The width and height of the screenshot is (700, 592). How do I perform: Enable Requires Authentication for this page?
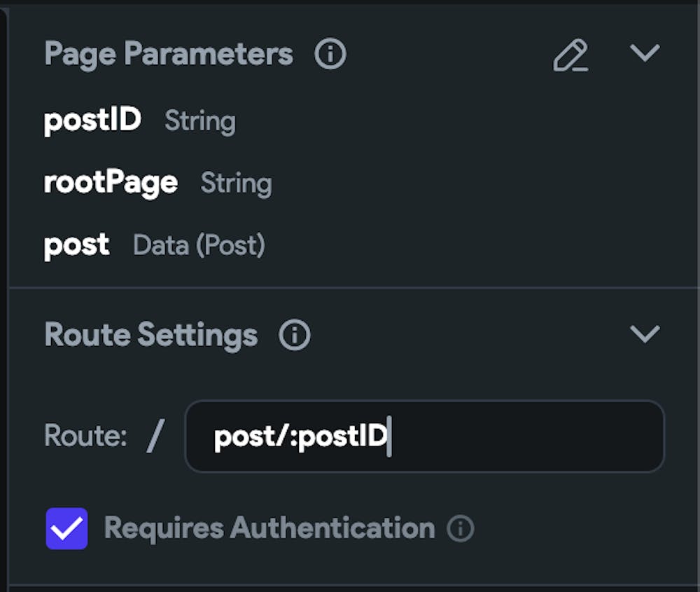[x=66, y=528]
